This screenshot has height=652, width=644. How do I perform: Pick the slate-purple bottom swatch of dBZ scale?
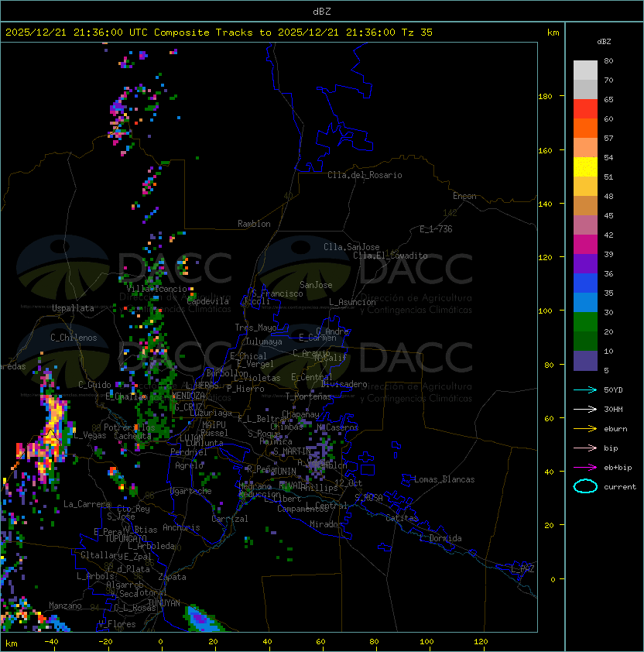[585, 361]
